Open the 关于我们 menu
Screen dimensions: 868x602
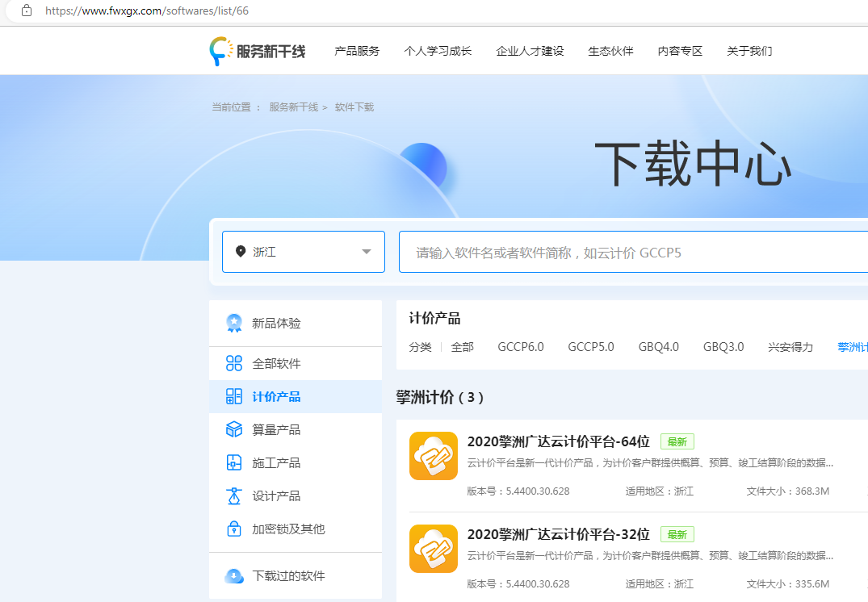[749, 51]
